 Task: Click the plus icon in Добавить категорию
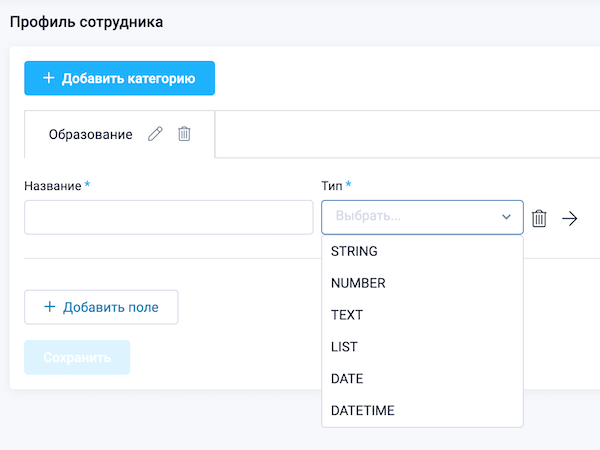click(x=49, y=78)
